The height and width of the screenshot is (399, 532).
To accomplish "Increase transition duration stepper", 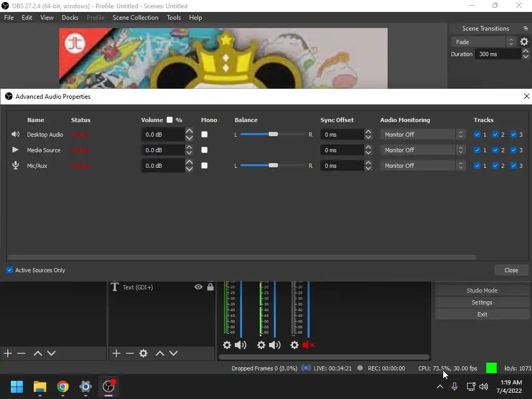I will [x=526, y=51].
